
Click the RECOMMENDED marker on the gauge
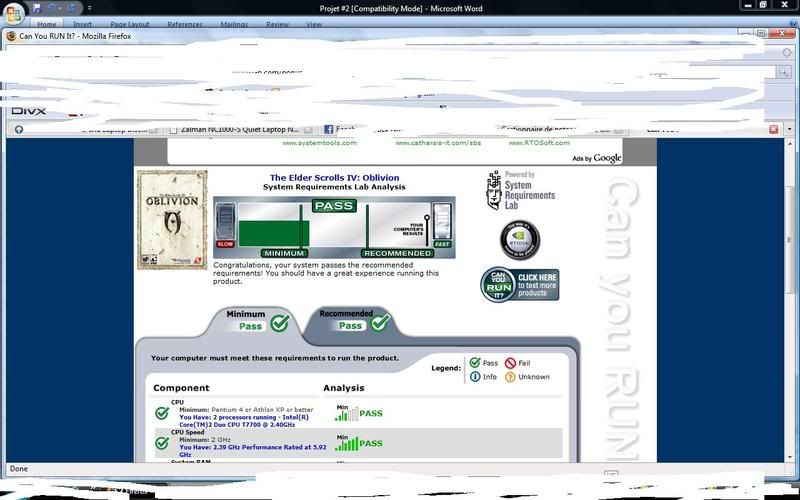pos(397,253)
